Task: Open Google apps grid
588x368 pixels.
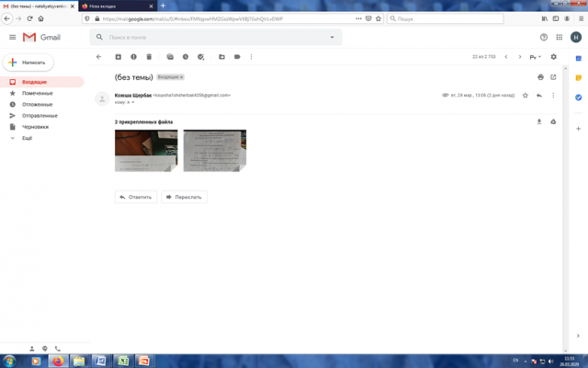Action: 560,37
